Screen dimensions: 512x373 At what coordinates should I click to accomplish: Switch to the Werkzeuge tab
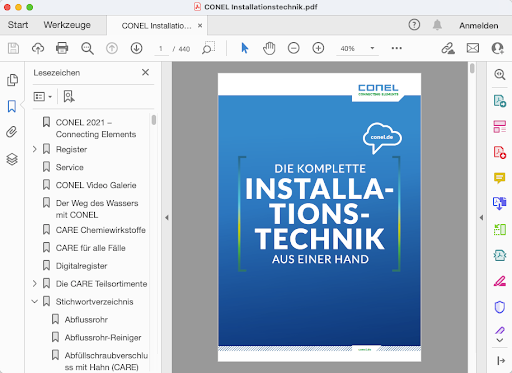click(67, 25)
